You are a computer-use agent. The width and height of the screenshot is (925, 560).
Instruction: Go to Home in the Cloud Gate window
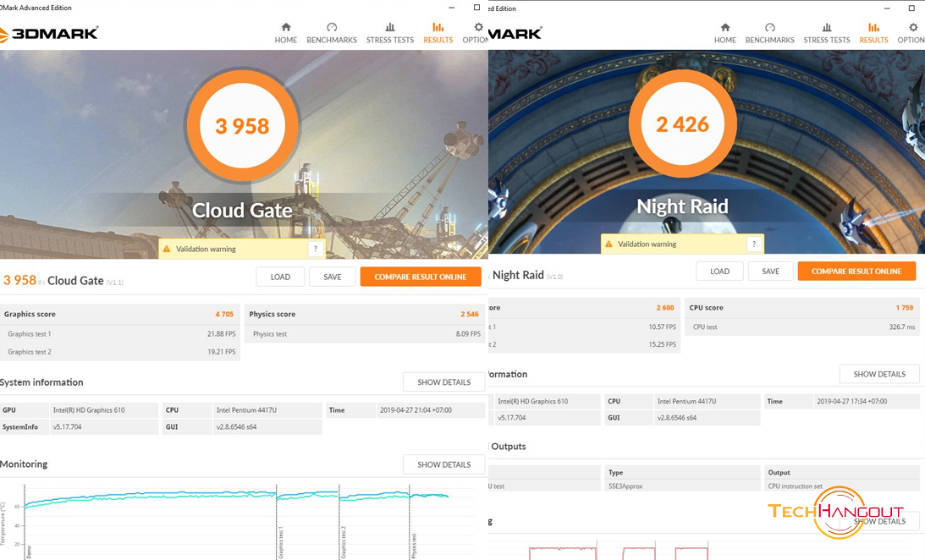pos(285,33)
